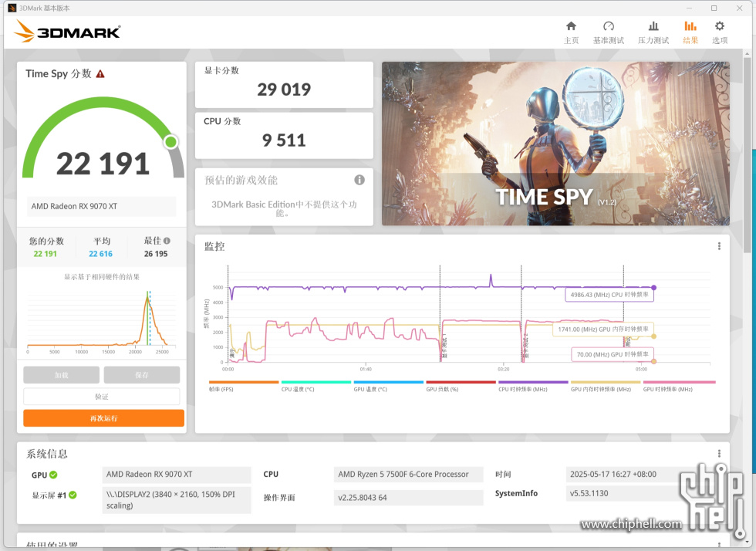Click the 验证 button
Viewport: 756px width, 551px height.
(x=102, y=397)
